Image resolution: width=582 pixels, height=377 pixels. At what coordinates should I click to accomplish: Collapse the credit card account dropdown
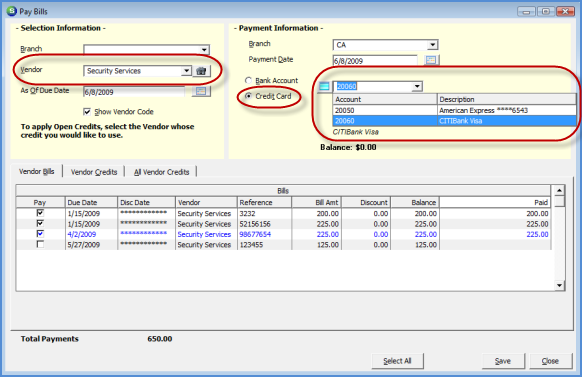[x=417, y=86]
